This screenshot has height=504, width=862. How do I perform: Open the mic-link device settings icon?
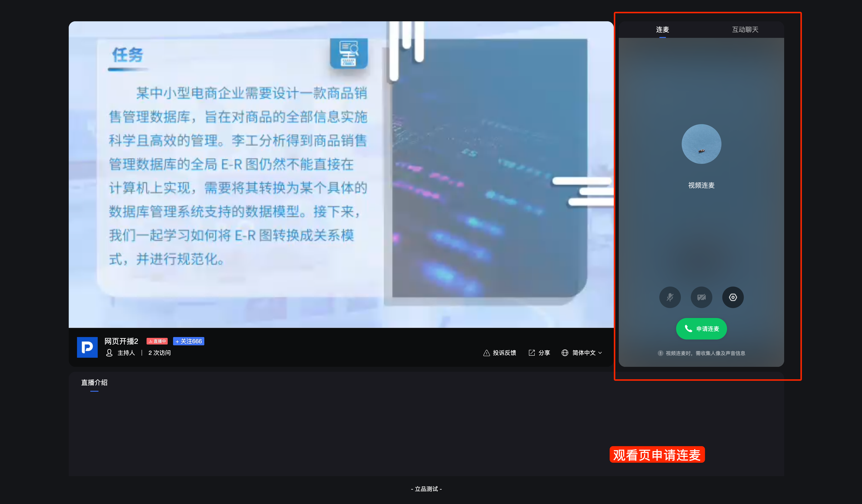click(733, 297)
